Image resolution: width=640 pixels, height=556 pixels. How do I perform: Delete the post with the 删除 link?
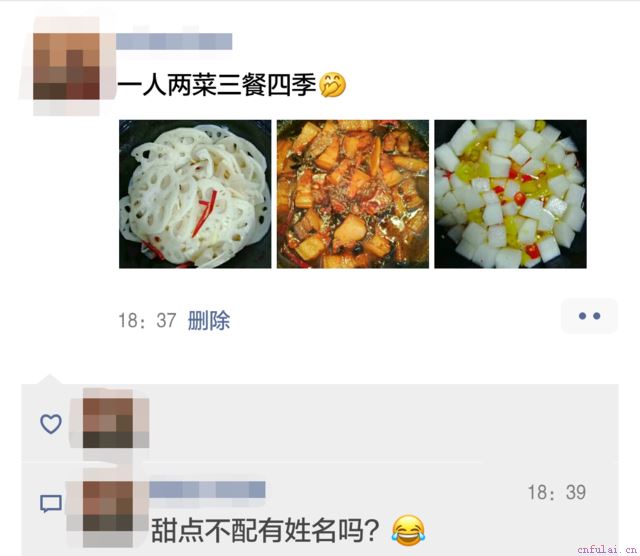point(209,320)
